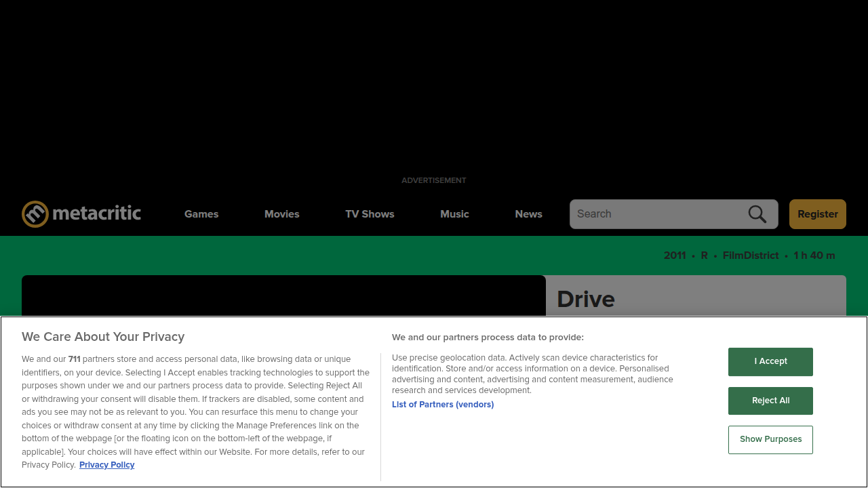Image resolution: width=868 pixels, height=488 pixels.
Task: Click the FilmDistrict studio text
Action: (x=751, y=256)
